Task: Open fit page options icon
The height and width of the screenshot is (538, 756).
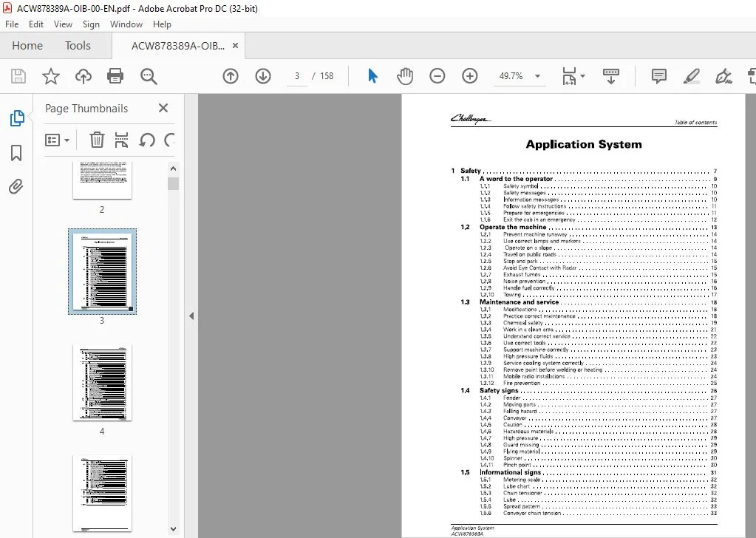Action: [570, 76]
